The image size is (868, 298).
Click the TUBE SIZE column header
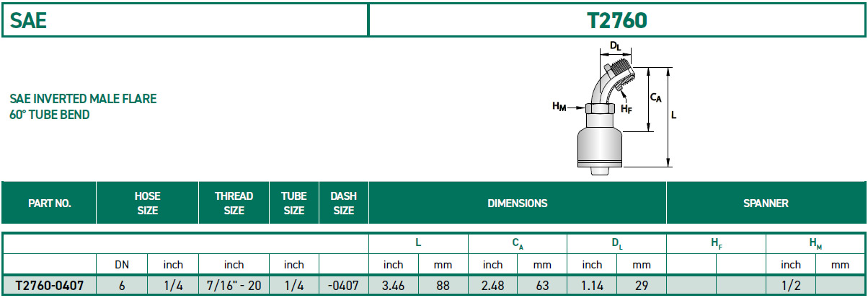coord(293,203)
